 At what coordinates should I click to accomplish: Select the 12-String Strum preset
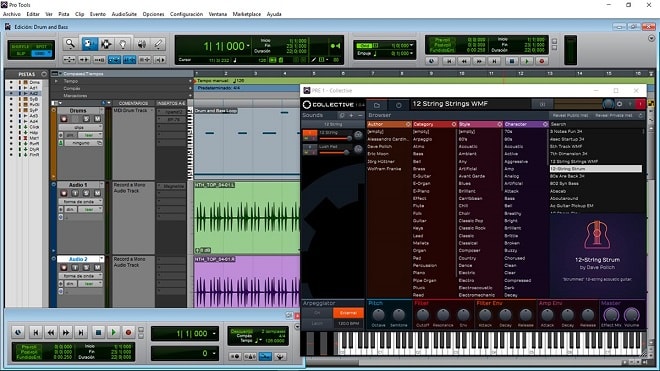(596, 169)
